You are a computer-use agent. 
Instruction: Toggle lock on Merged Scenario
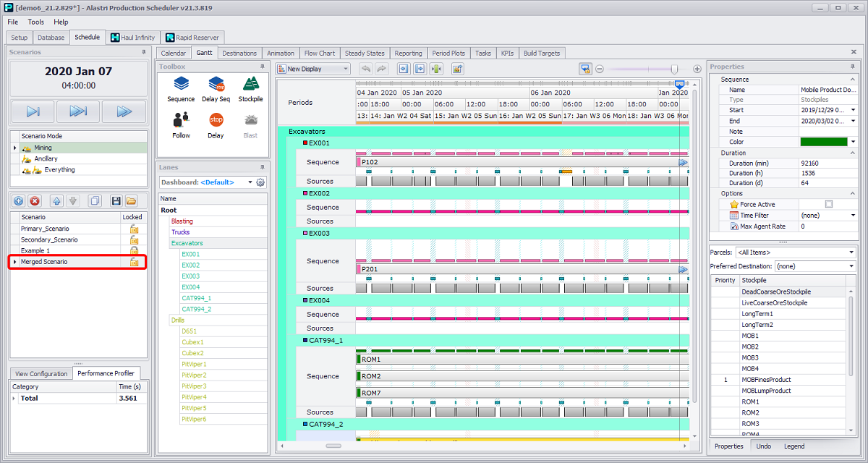pos(133,262)
